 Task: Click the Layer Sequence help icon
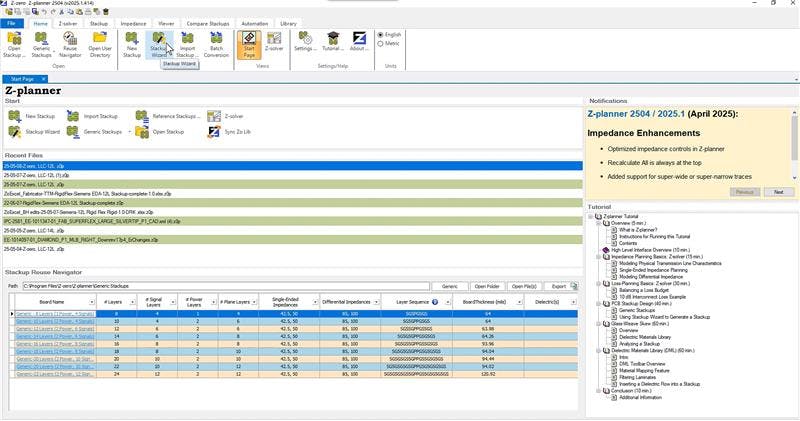coord(435,302)
